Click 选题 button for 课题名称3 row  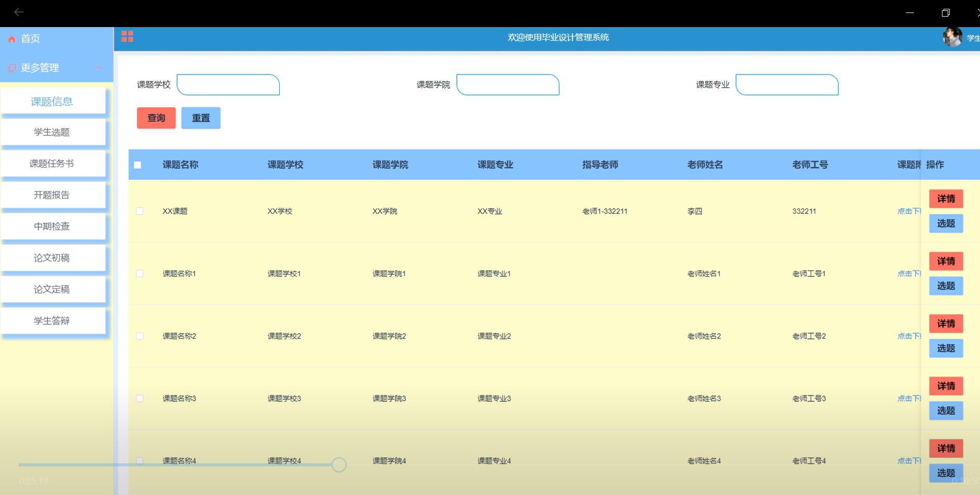(x=946, y=411)
